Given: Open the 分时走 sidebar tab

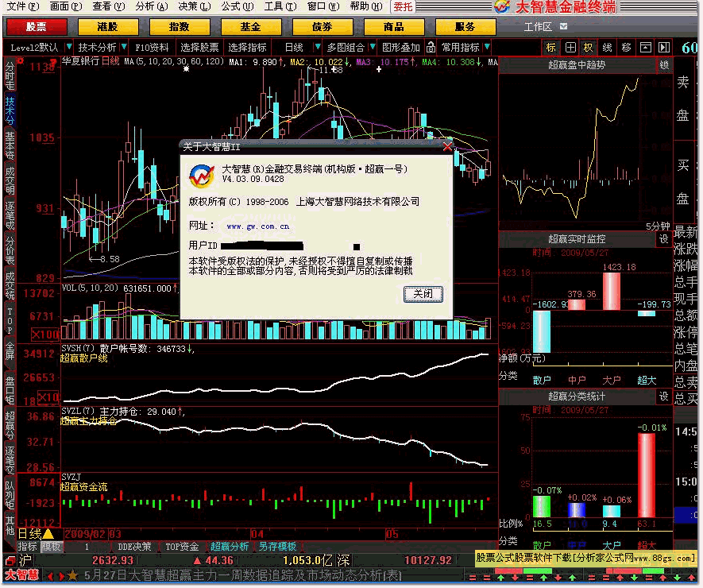Looking at the screenshot, I should (10, 75).
